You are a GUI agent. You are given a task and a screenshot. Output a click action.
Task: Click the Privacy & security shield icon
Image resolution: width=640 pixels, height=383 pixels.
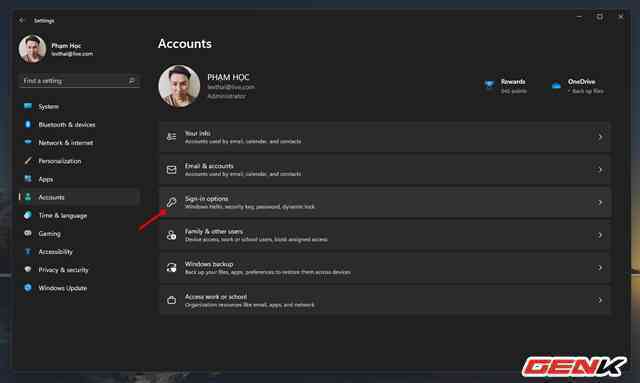coord(28,269)
